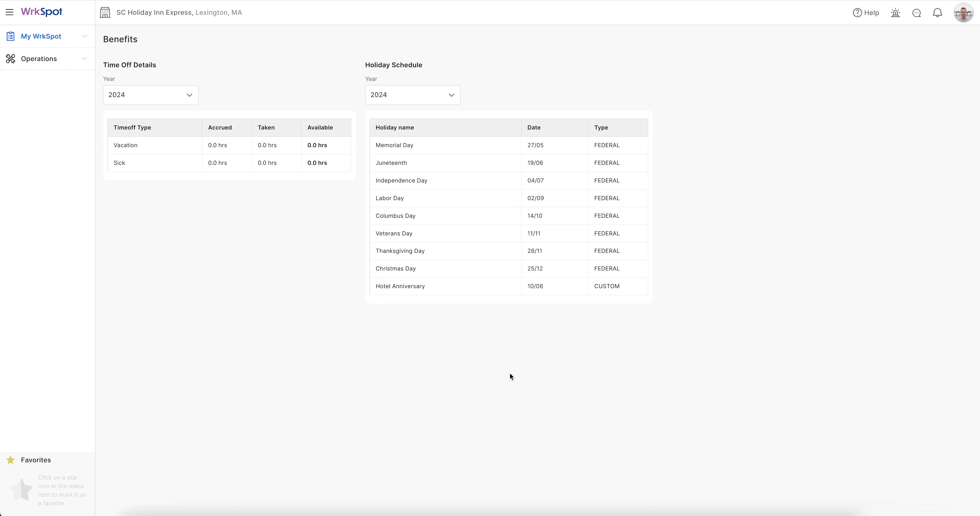Select the Columbus Day row
Viewport: 980px width, 516px height.
pos(509,216)
